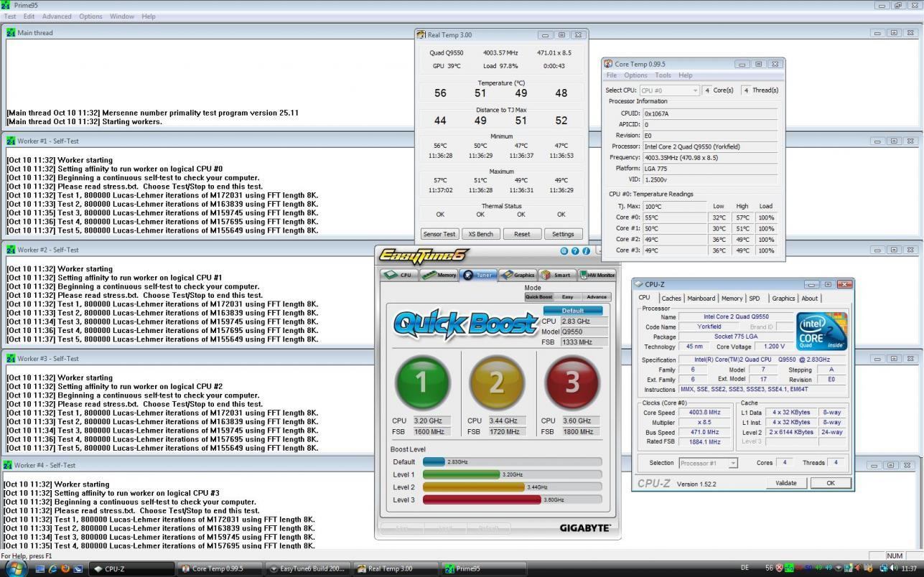Click the system clock 11:37
This screenshot has height=577, width=924.
tap(908, 568)
